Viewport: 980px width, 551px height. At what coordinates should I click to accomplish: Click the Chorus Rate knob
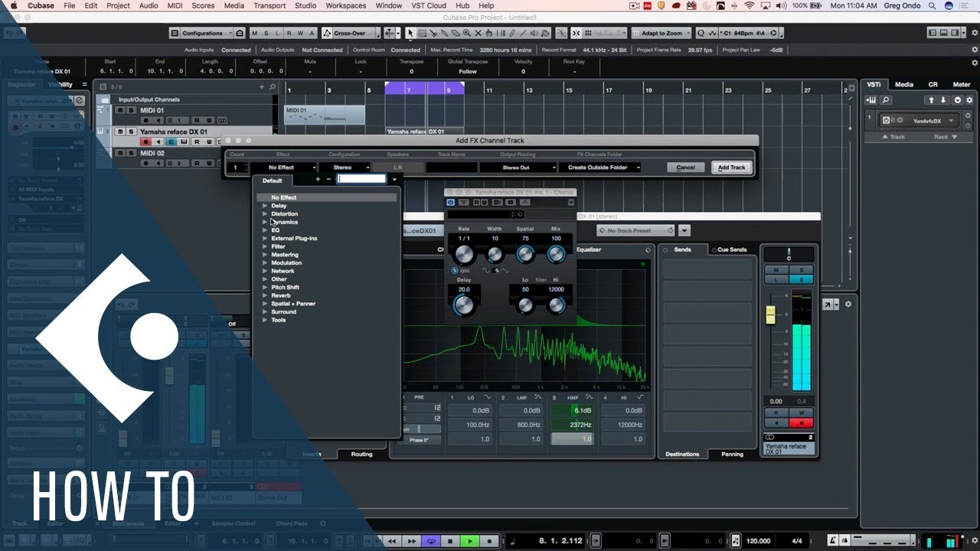point(464,254)
